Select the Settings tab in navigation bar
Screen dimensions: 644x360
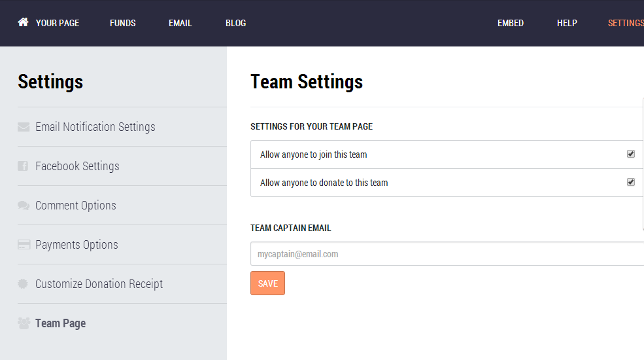(x=626, y=23)
